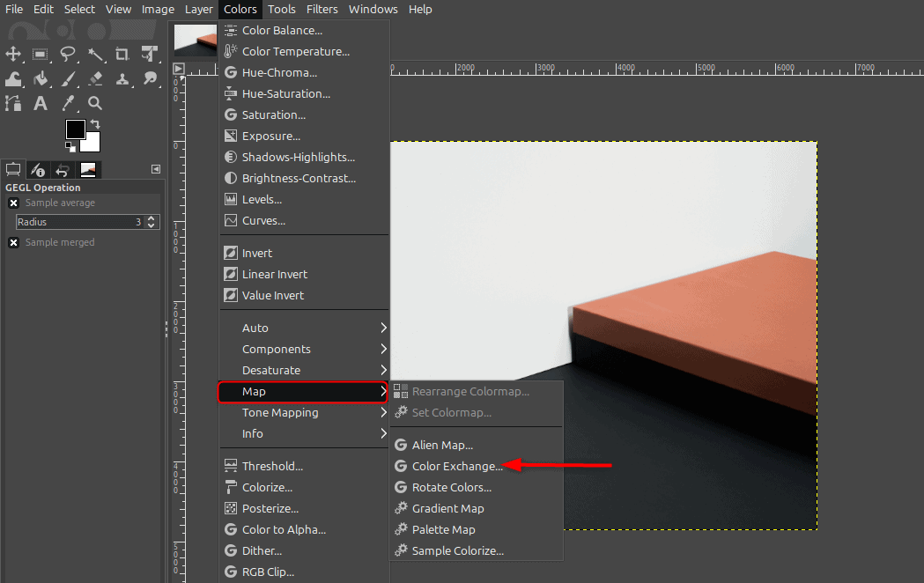Select the Move tool
The image size is (924, 583).
[x=13, y=54]
